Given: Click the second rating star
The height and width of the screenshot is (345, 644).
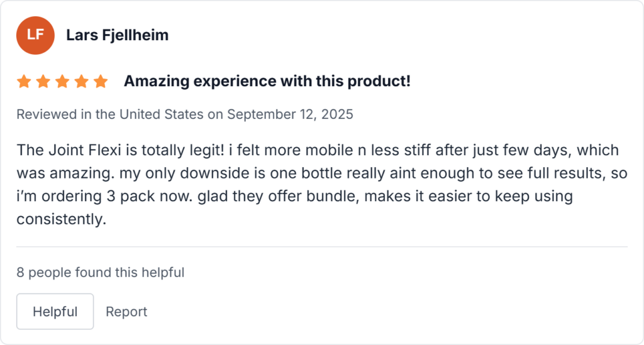Looking at the screenshot, I should [43, 82].
